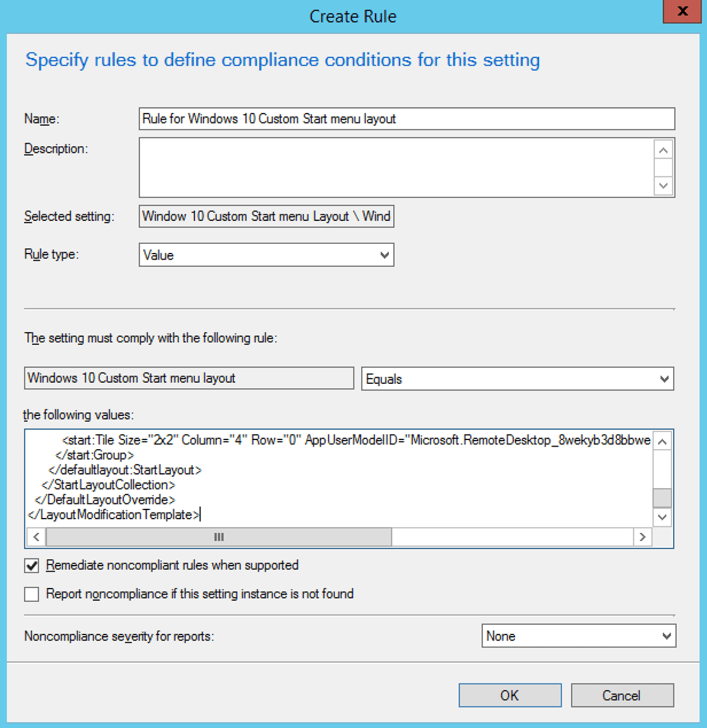Click the values box scroll left arrow
This screenshot has width=707, height=728.
point(36,537)
